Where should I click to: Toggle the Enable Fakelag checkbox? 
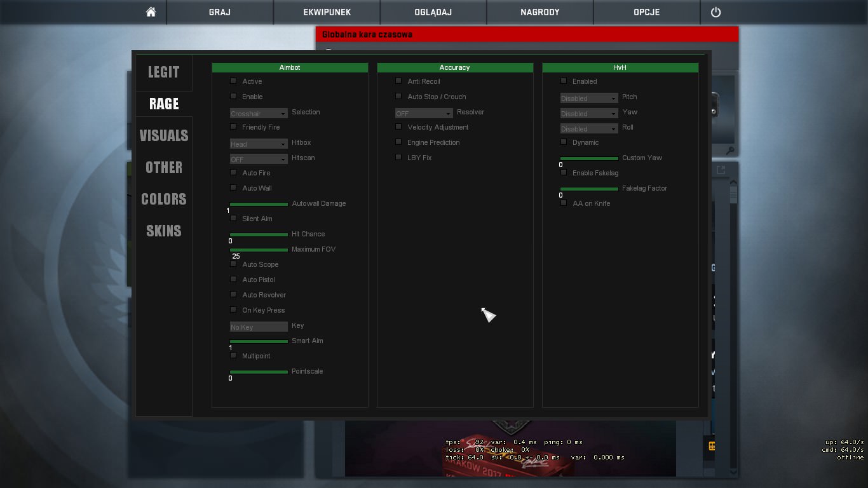coord(564,172)
